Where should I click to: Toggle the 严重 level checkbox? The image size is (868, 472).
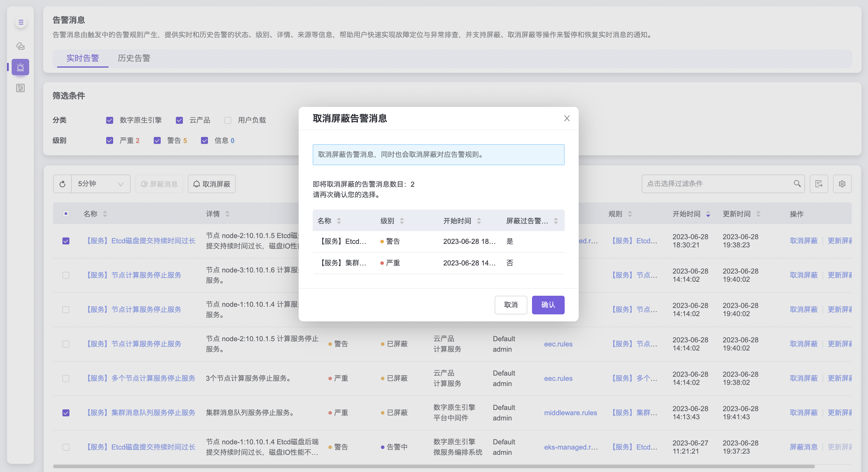click(109, 140)
